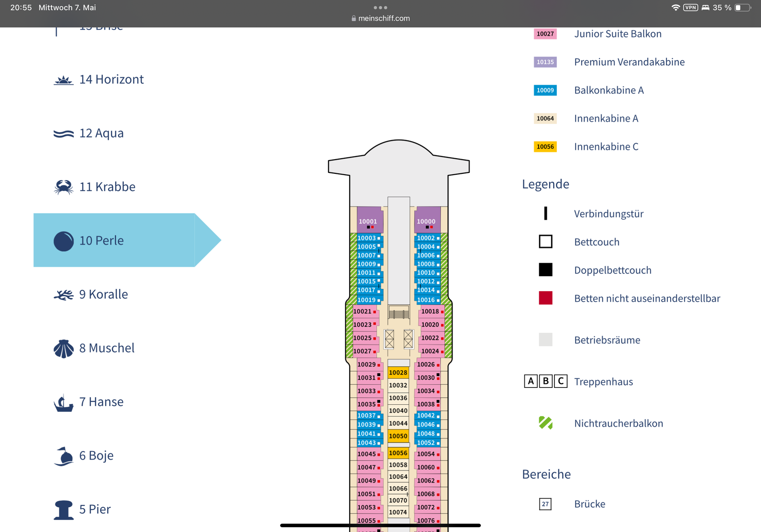Image resolution: width=761 pixels, height=532 pixels.
Task: Click the buoy icon for 6 Boje
Action: click(x=63, y=456)
